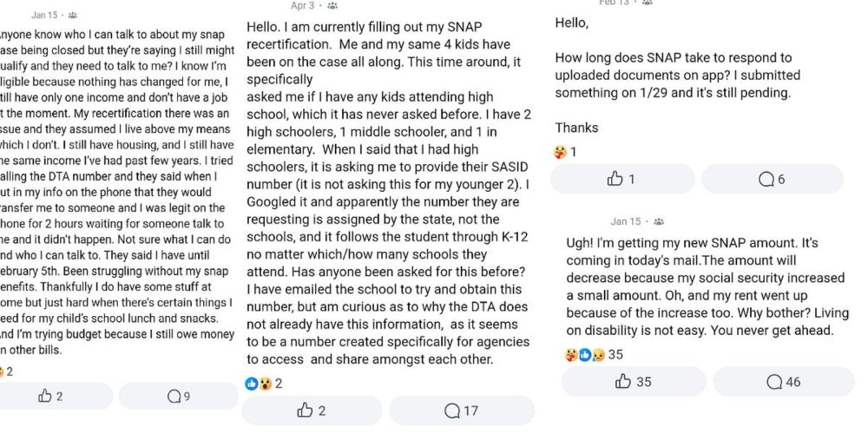Open the Feb 13 post timestamp link
This screenshot has height=434, width=868.
(613, 3)
